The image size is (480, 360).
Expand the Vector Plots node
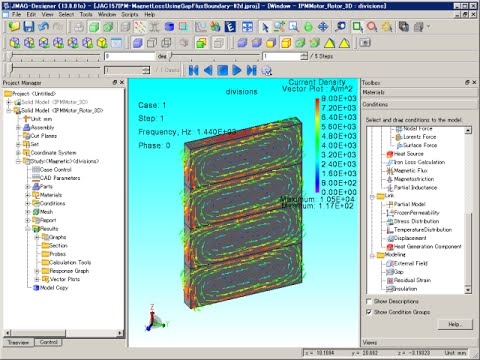pos(37,279)
